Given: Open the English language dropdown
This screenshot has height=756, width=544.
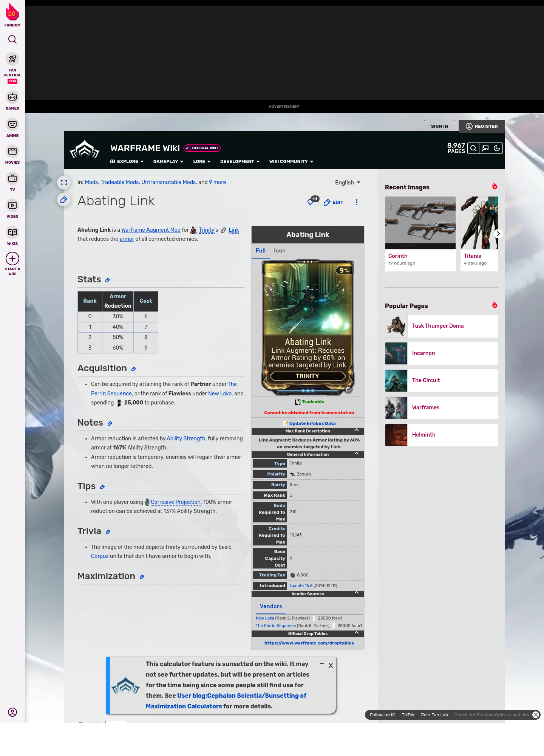Looking at the screenshot, I should click(348, 183).
